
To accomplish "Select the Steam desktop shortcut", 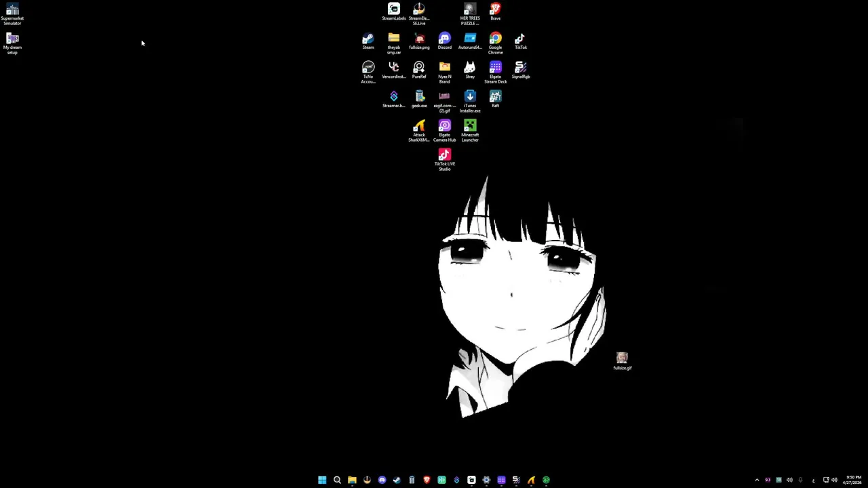I will [368, 41].
